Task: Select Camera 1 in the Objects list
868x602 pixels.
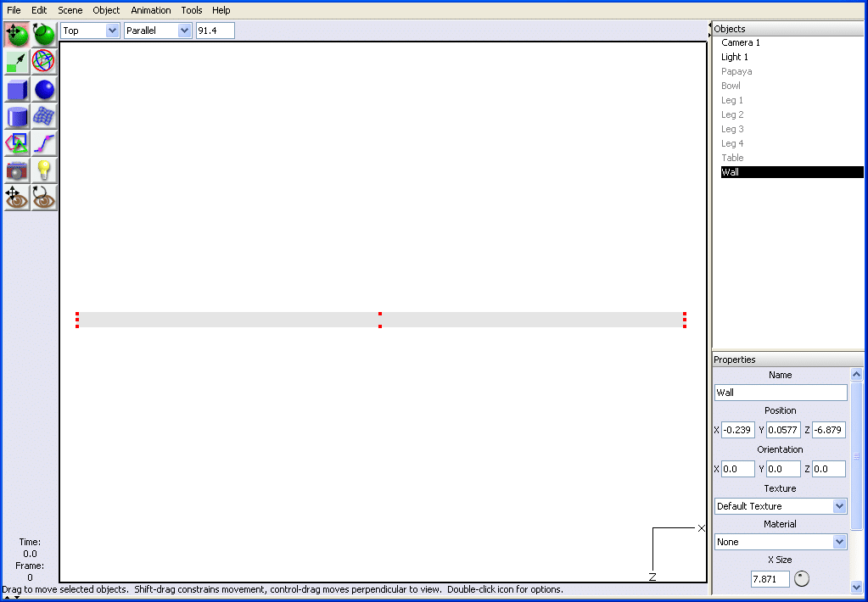Action: pos(741,42)
